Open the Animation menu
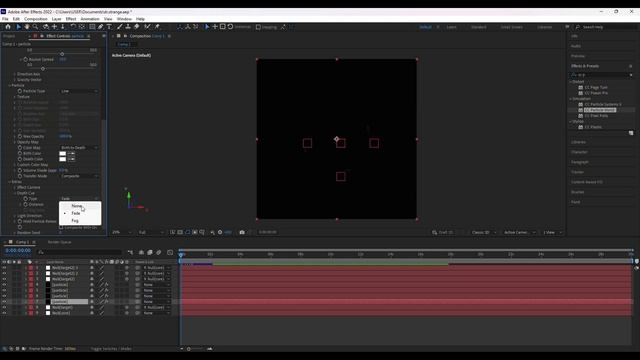 click(90, 19)
